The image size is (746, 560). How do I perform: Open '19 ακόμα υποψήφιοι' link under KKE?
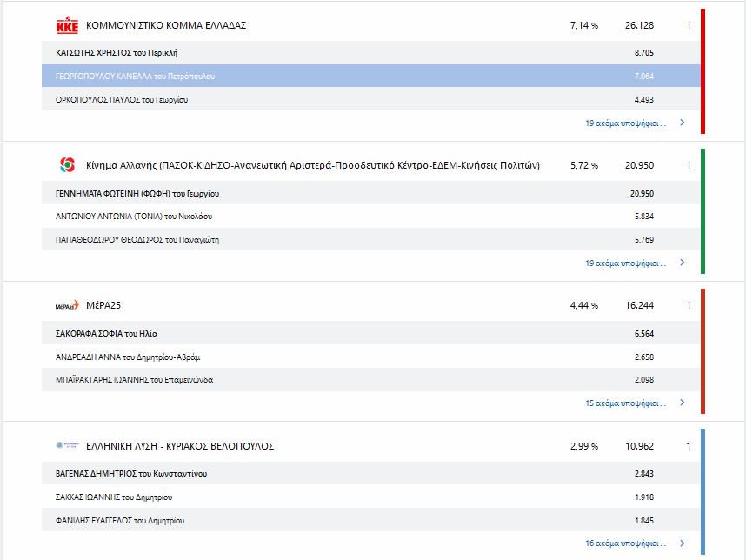point(625,123)
